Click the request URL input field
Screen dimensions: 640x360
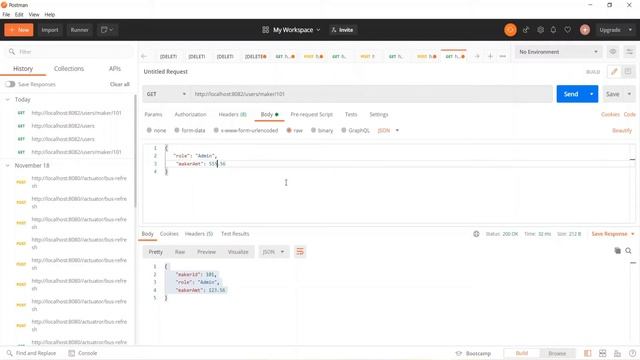coord(371,94)
